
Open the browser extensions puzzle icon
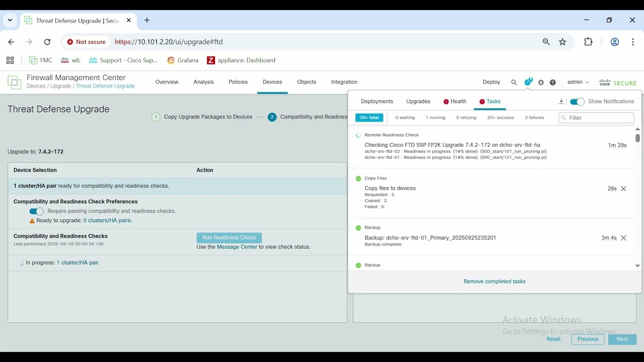588,42
